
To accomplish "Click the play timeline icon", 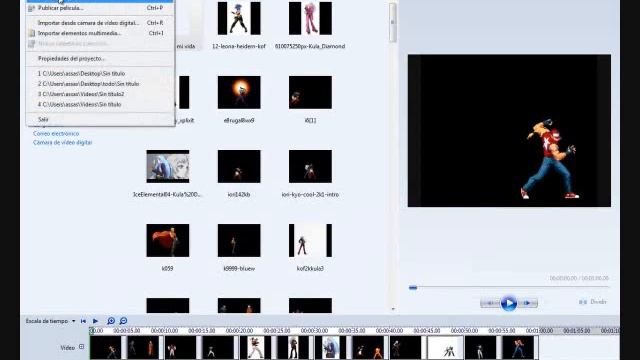I will click(x=96, y=321).
